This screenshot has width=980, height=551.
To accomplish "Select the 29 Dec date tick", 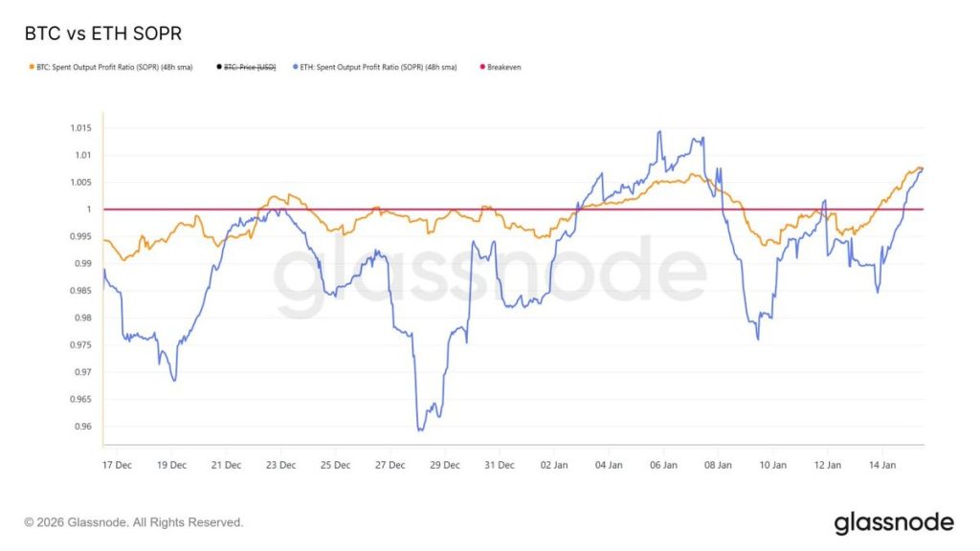I will pyautogui.click(x=445, y=465).
